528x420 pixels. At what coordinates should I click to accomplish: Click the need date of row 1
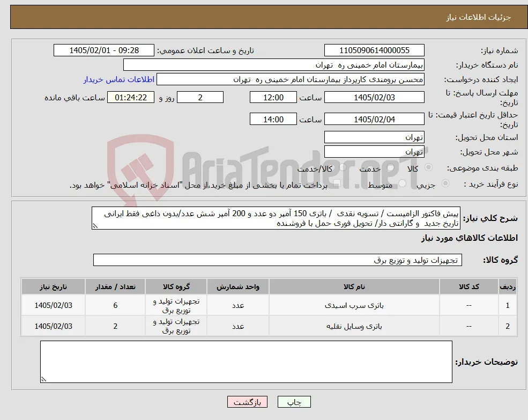pyautogui.click(x=53, y=305)
